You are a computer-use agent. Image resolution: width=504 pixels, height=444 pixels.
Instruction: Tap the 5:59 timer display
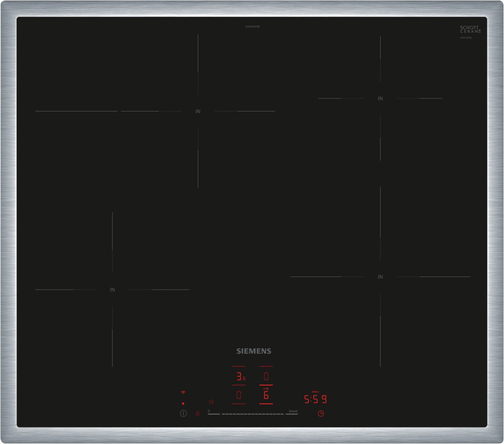click(x=316, y=399)
